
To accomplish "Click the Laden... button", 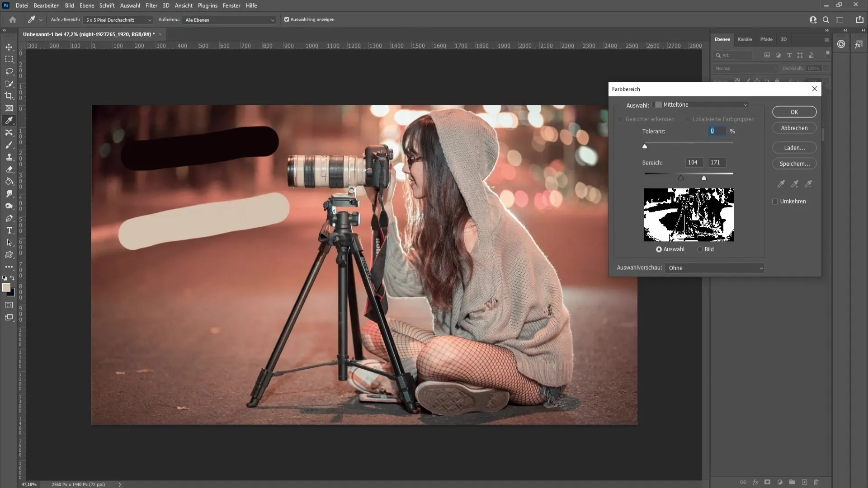I will pos(794,148).
